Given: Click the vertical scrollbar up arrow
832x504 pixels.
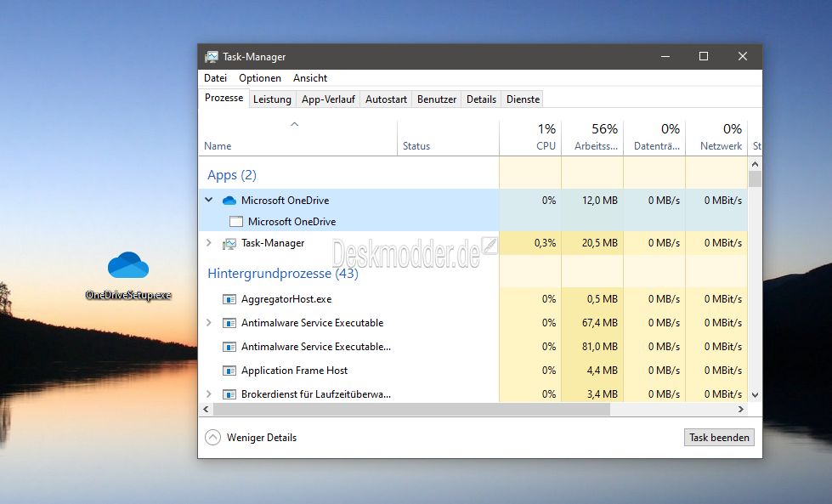Looking at the screenshot, I should point(755,165).
